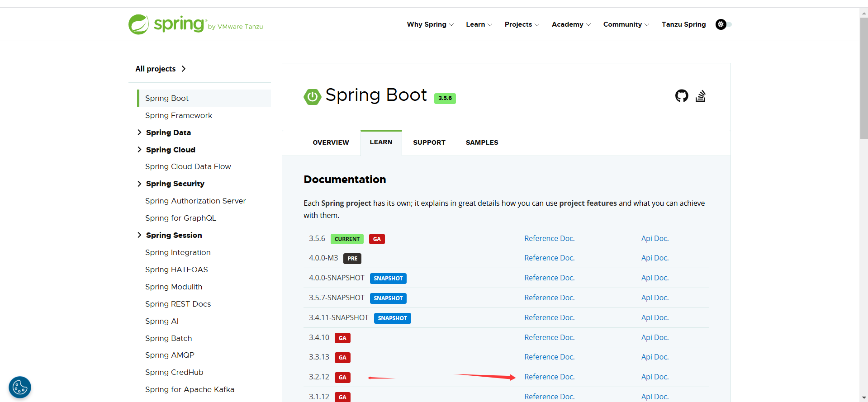868x402 pixels.
Task: Select Spring Cloud Data Flow project
Action: pos(188,166)
